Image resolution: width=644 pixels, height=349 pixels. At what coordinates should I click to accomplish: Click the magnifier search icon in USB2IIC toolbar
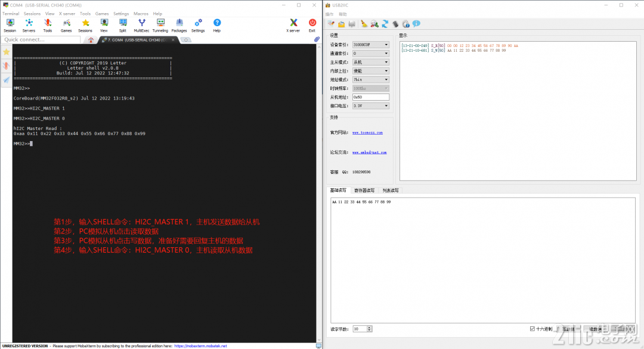tap(374, 24)
